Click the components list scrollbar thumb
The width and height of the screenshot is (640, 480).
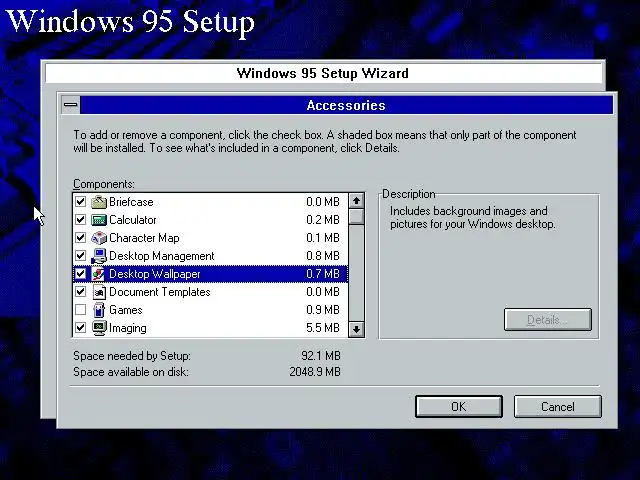(x=356, y=216)
